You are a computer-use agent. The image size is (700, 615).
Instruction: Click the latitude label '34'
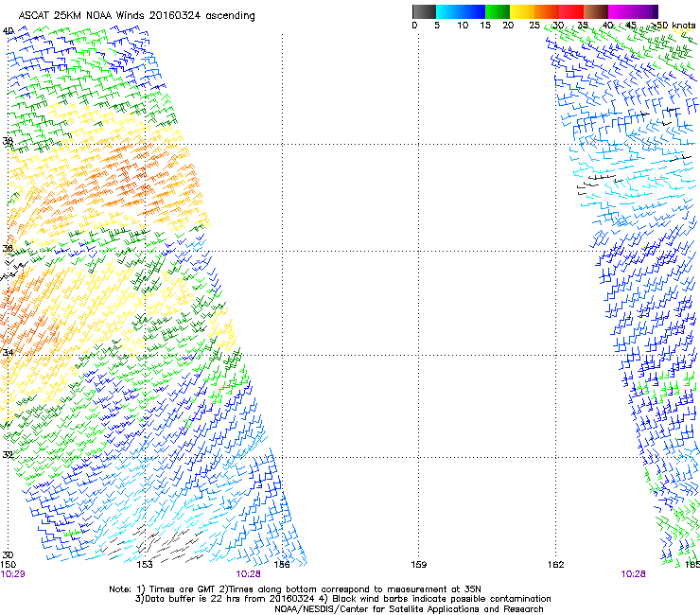8,352
